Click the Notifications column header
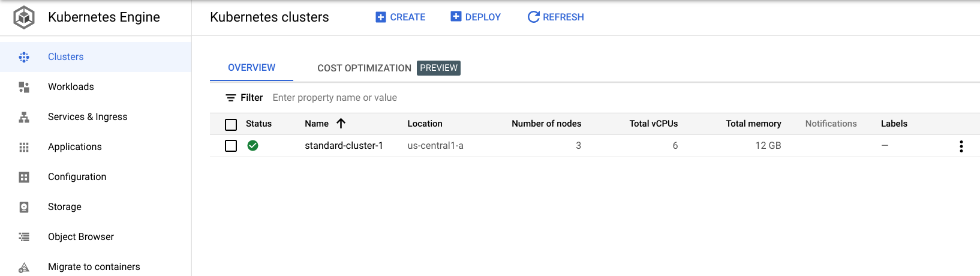 pyautogui.click(x=831, y=124)
